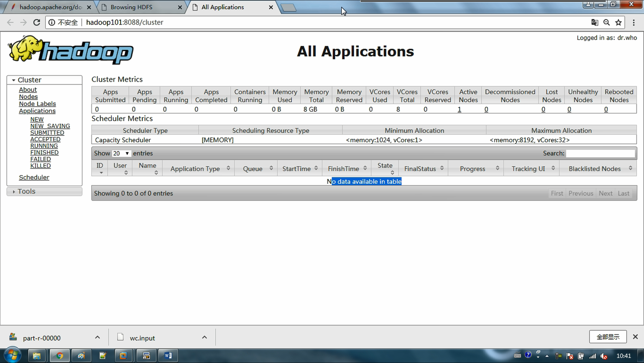The width and height of the screenshot is (644, 363).
Task: Click the translate page icon
Action: (595, 22)
